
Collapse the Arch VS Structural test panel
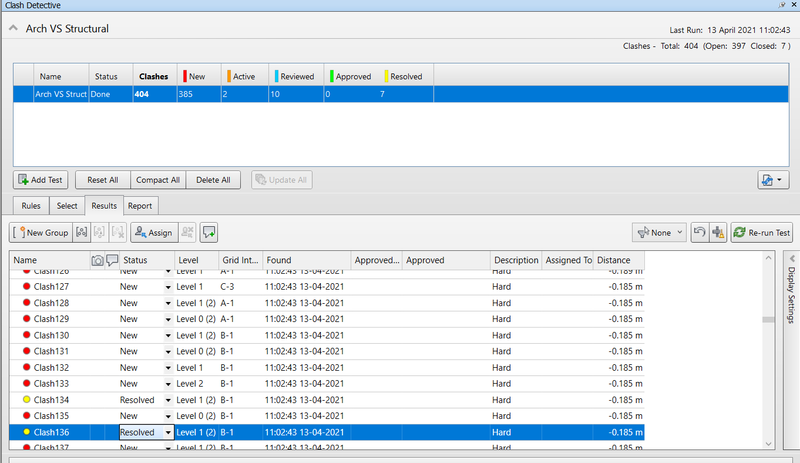pyautogui.click(x=15, y=29)
